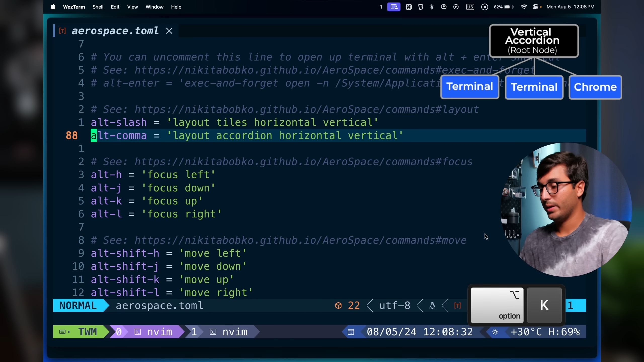Close the aerospace.toml tab
This screenshot has height=362, width=644.
[x=169, y=31]
